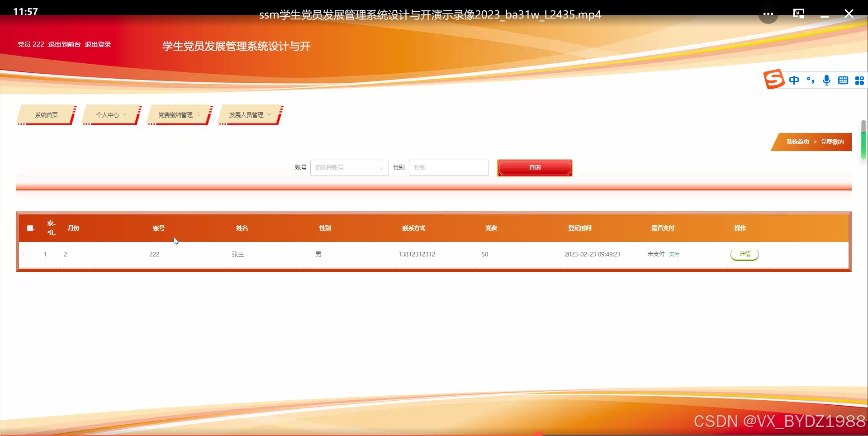Click the 登记时间 column header
868x436 pixels.
(x=580, y=228)
